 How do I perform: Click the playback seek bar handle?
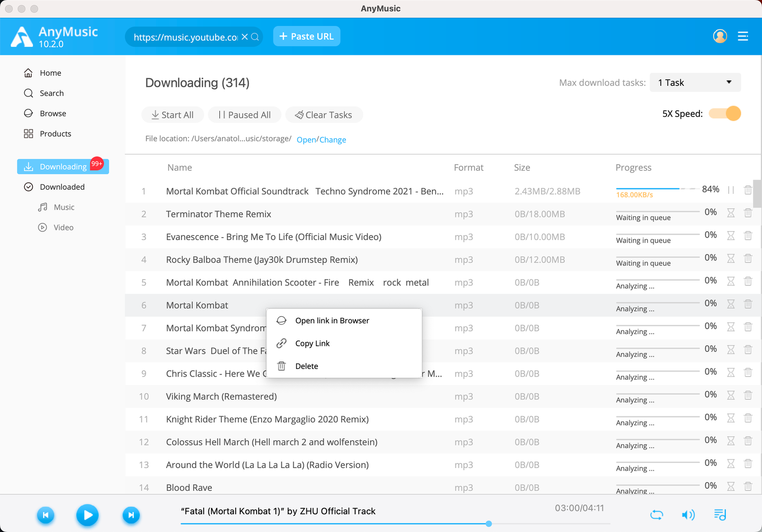point(489,523)
